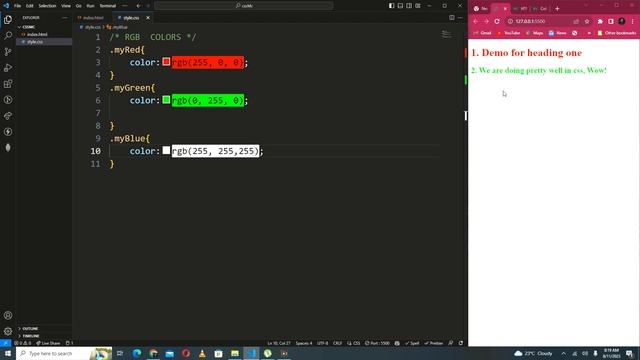The width and height of the screenshot is (640, 360).
Task: Click the VS Code command center search box
Action: [244, 6]
